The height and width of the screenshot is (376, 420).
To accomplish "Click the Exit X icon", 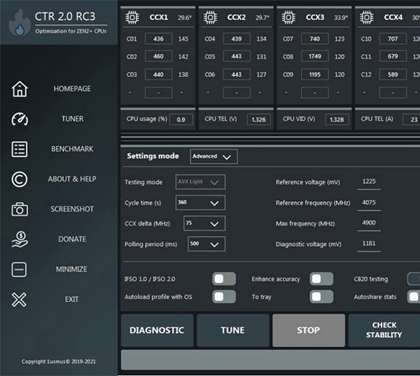I will coord(19,299).
